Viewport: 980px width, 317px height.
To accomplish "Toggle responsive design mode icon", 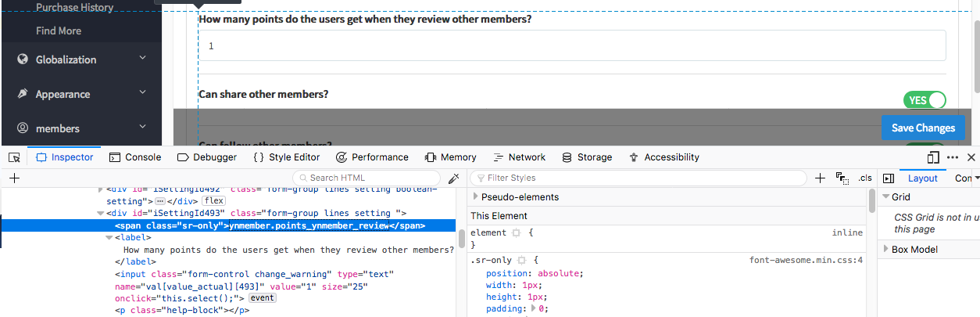I will tap(933, 157).
